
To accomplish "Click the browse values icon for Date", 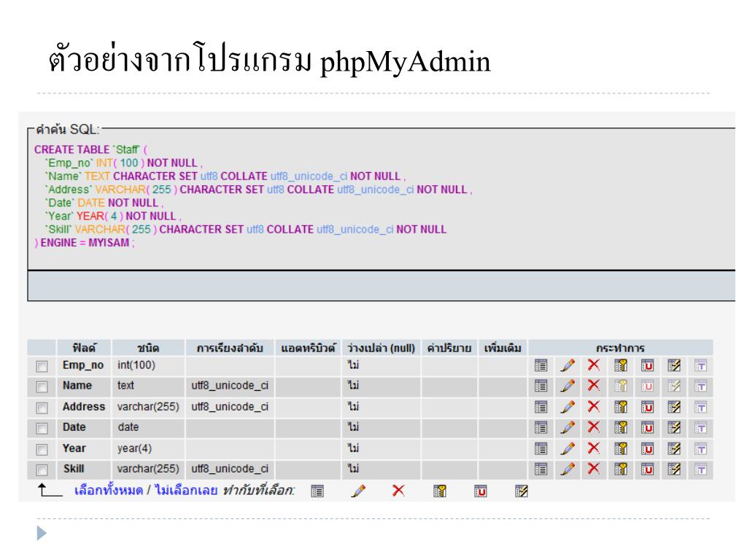I will point(541,427).
